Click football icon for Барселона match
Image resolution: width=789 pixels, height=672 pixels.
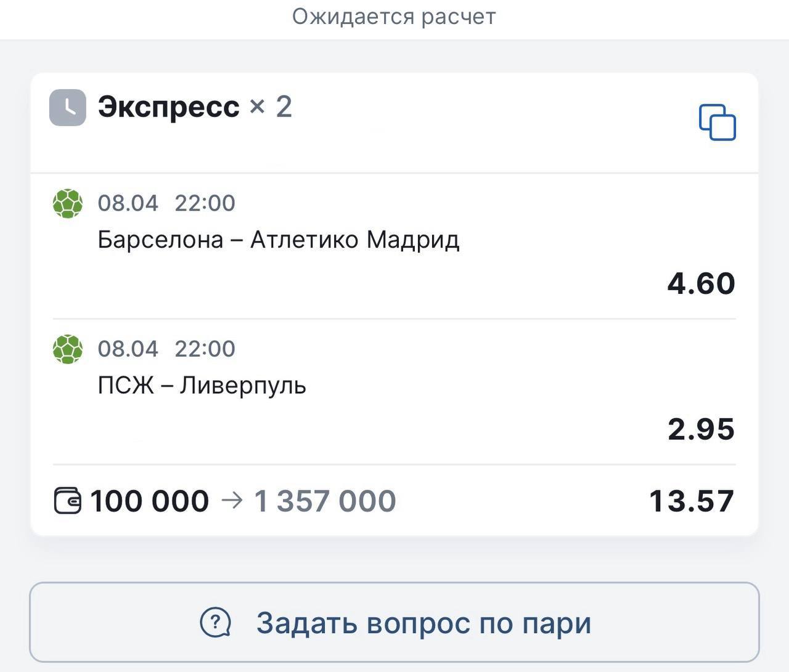[x=68, y=203]
